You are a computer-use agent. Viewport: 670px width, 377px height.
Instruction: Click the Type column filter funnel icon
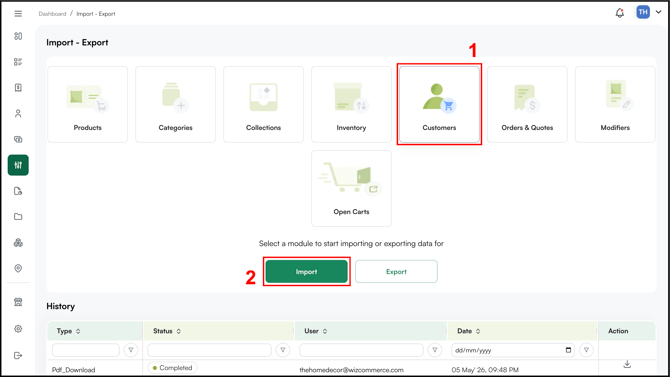[x=131, y=350]
